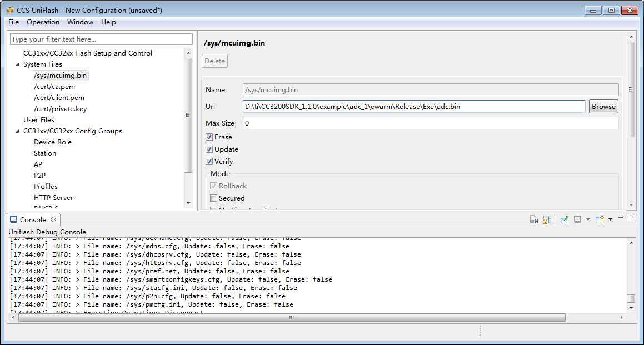
Task: Click the /sys/pmcfg.ini log line
Action: tap(152, 305)
